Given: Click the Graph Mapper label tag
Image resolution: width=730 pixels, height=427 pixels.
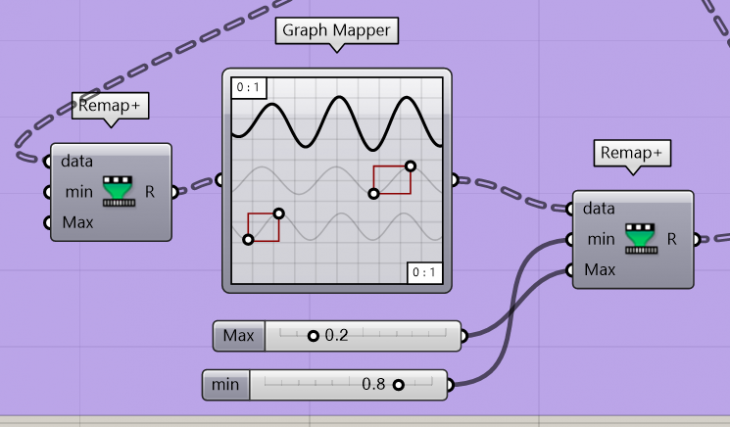Looking at the screenshot, I should tap(337, 31).
